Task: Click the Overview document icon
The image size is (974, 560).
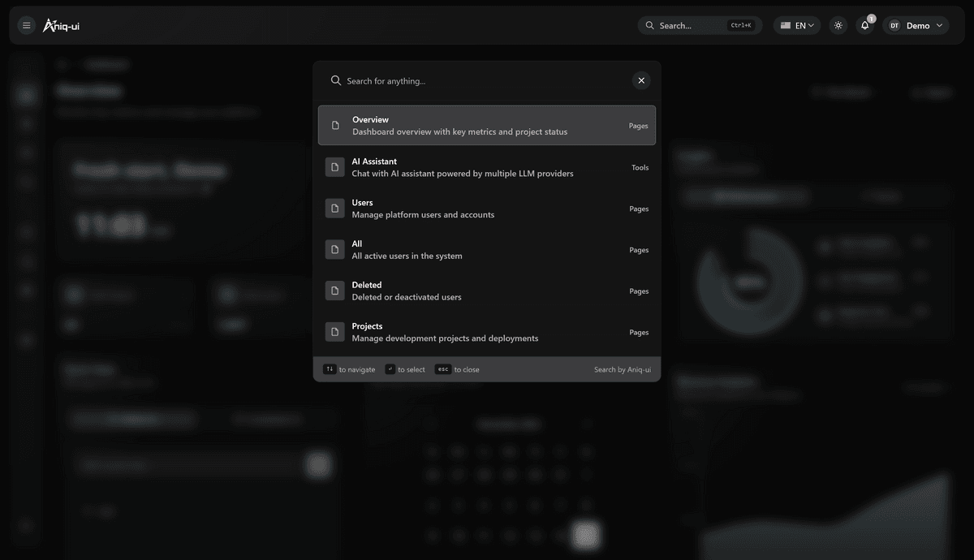Action: click(x=335, y=126)
